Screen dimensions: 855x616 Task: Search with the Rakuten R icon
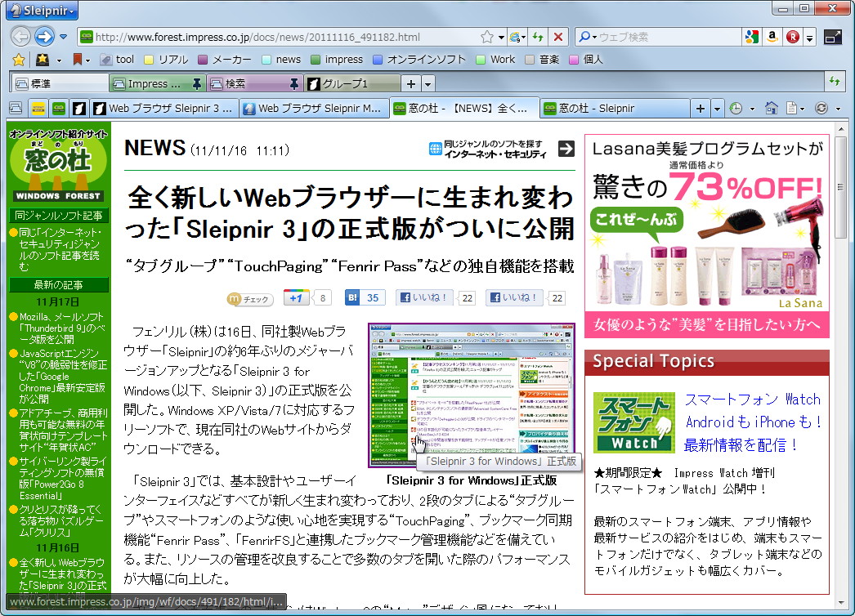[792, 37]
